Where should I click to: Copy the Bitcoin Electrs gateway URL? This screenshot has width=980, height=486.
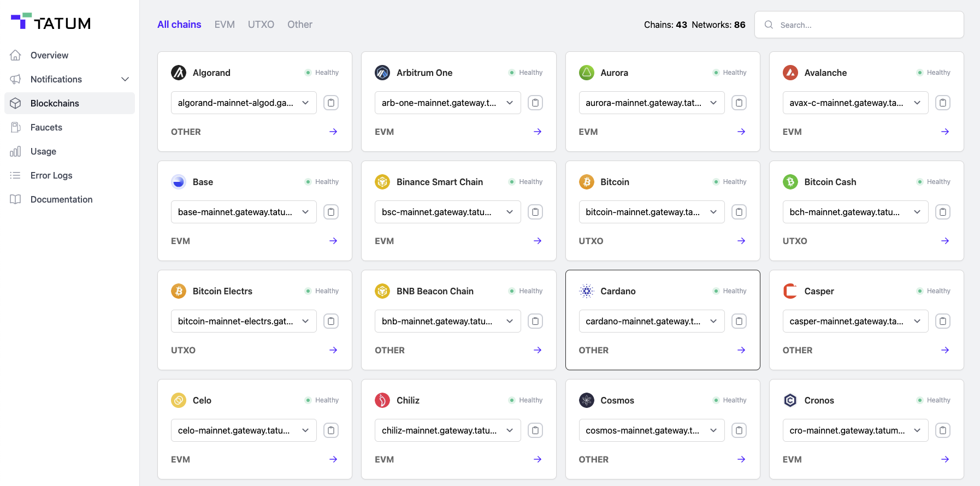coord(331,321)
